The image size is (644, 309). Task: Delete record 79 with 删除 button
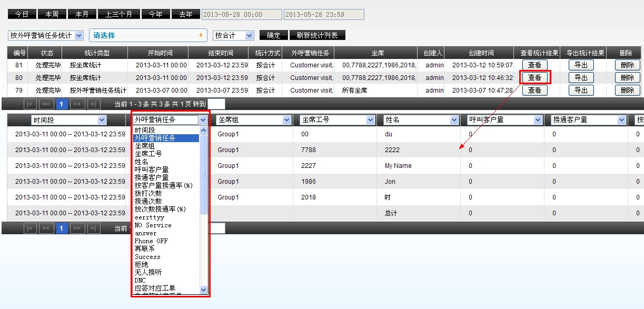pyautogui.click(x=627, y=91)
